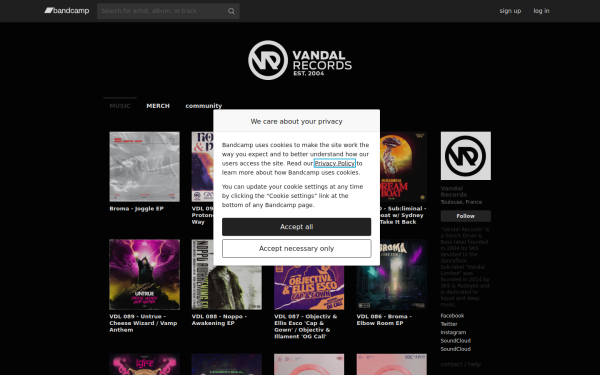Click the search magnifier icon
Viewport: 600px width, 375px height.
231,11
